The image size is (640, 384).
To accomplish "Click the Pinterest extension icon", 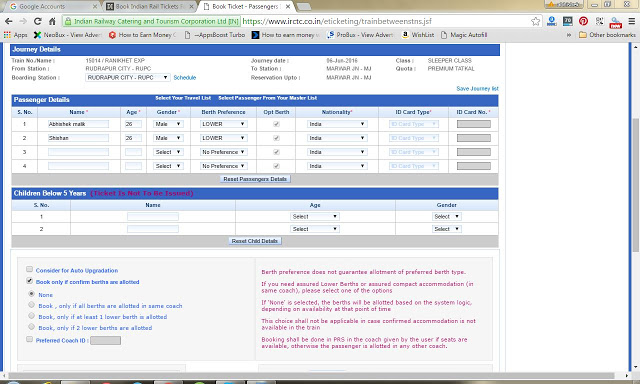I will coord(583,21).
